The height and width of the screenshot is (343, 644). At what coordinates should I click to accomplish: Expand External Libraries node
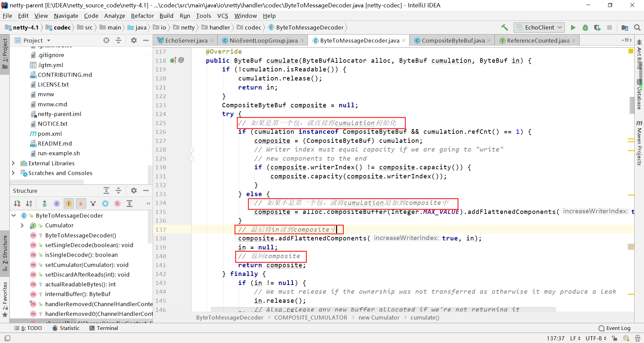(13, 163)
